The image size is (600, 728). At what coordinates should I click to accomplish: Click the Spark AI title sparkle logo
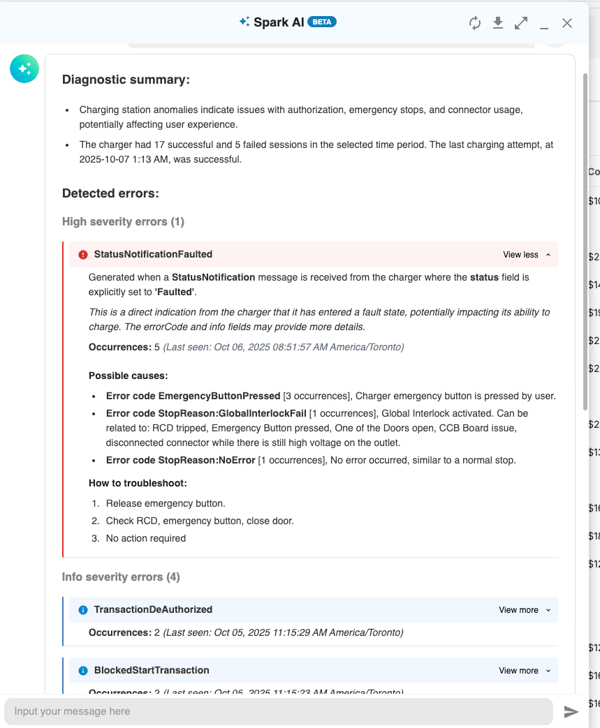click(x=244, y=21)
